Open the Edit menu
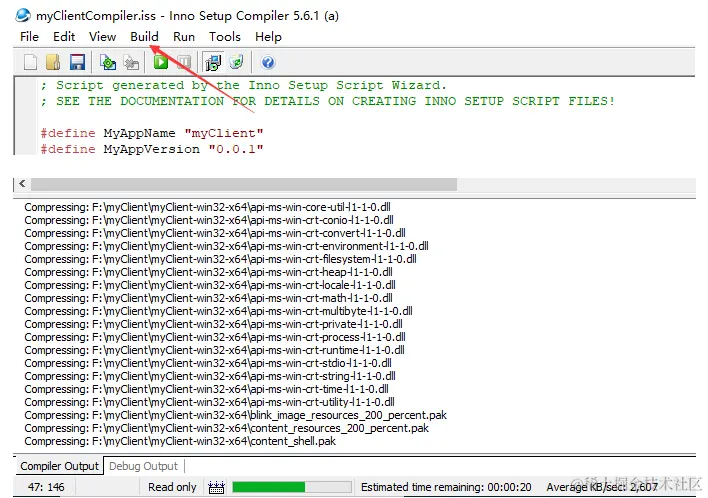This screenshot has width=708, height=498. coord(64,37)
